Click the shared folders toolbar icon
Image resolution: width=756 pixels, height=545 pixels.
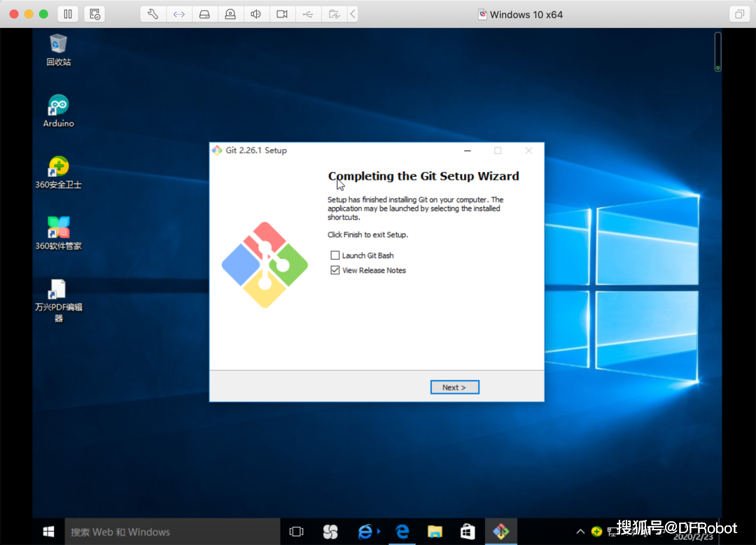[x=334, y=14]
